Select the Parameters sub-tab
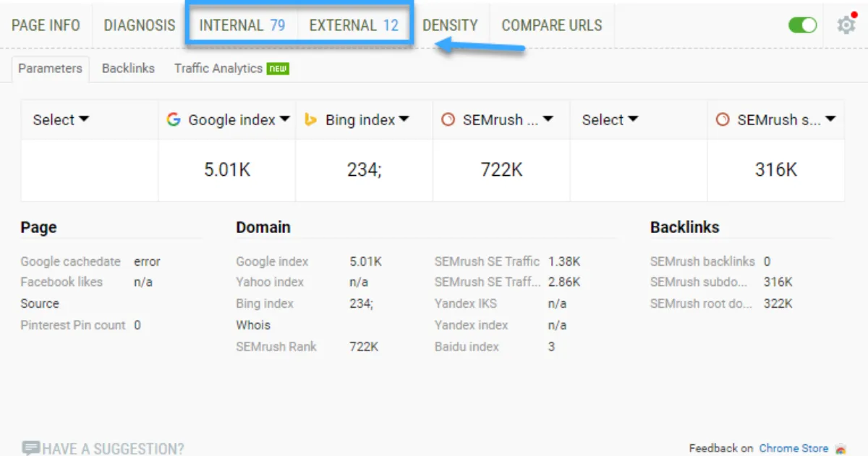 pyautogui.click(x=51, y=69)
